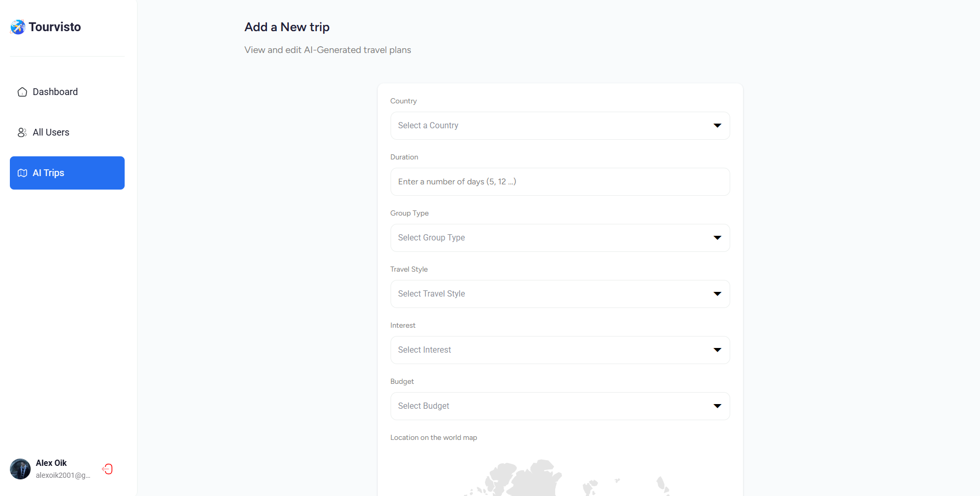Click the red logout icon
Screen dimensions: 980x496
tap(108, 469)
